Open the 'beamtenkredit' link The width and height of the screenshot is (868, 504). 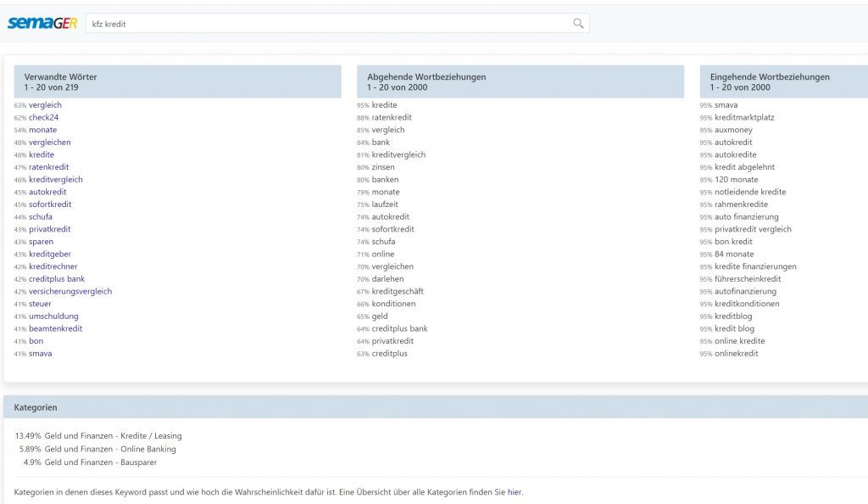click(x=55, y=328)
